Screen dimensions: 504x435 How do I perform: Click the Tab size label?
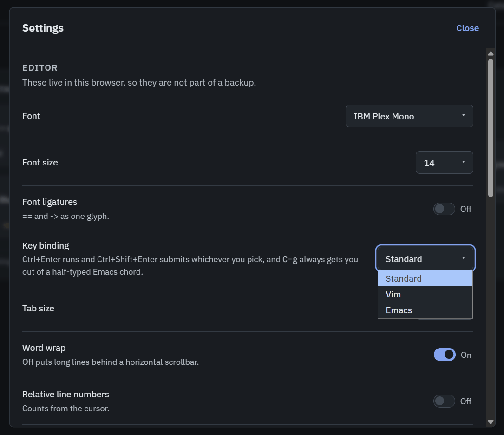click(38, 308)
